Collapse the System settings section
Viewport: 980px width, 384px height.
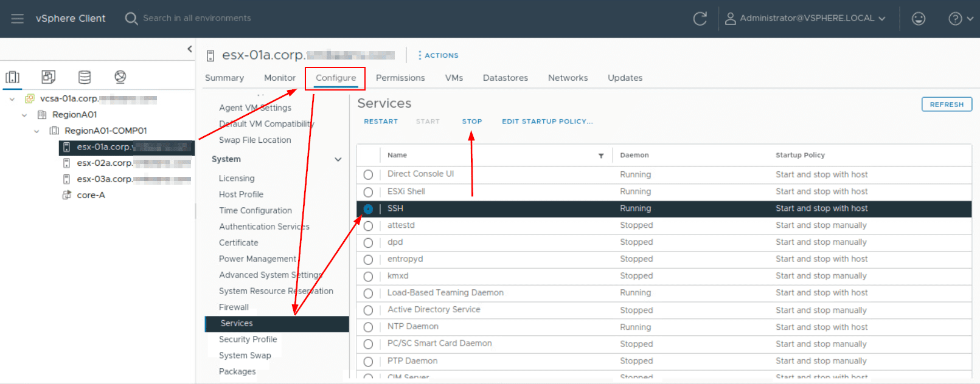pyautogui.click(x=338, y=159)
